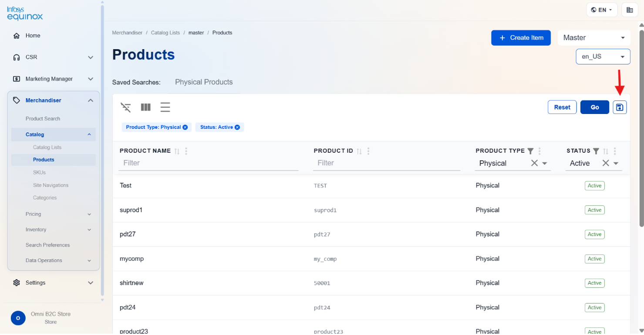Click the Marketing Manager dollar icon
This screenshot has width=644, height=335.
click(17, 79)
